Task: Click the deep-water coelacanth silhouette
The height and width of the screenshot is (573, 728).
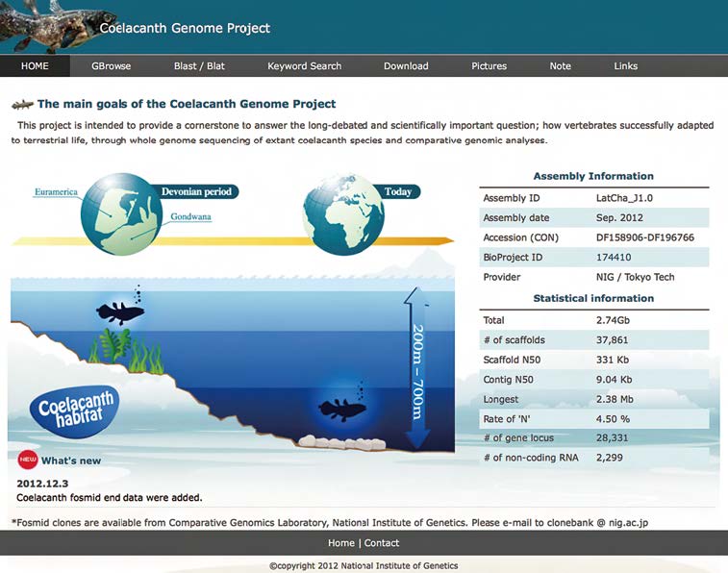Action: pyautogui.click(x=342, y=409)
